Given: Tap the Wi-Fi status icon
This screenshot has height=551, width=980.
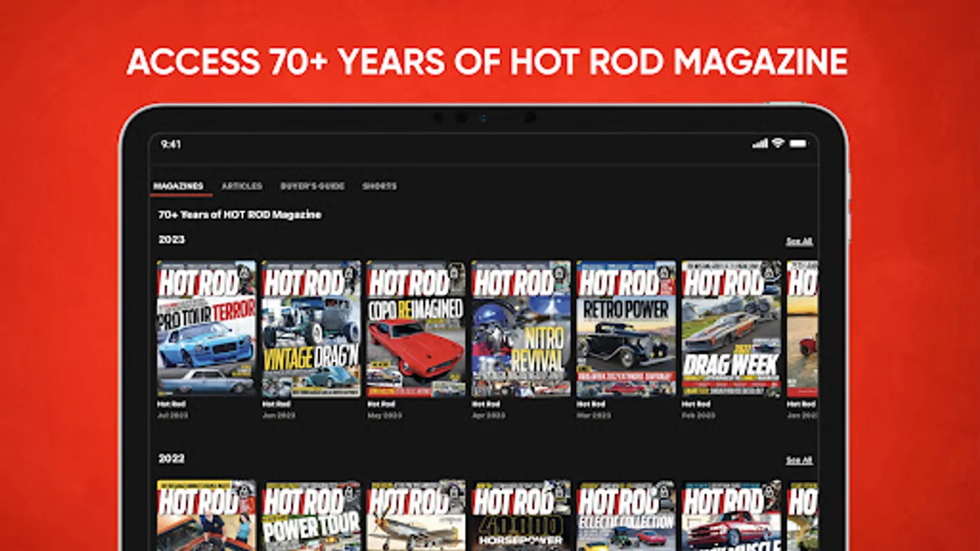Looking at the screenshot, I should pyautogui.click(x=778, y=143).
